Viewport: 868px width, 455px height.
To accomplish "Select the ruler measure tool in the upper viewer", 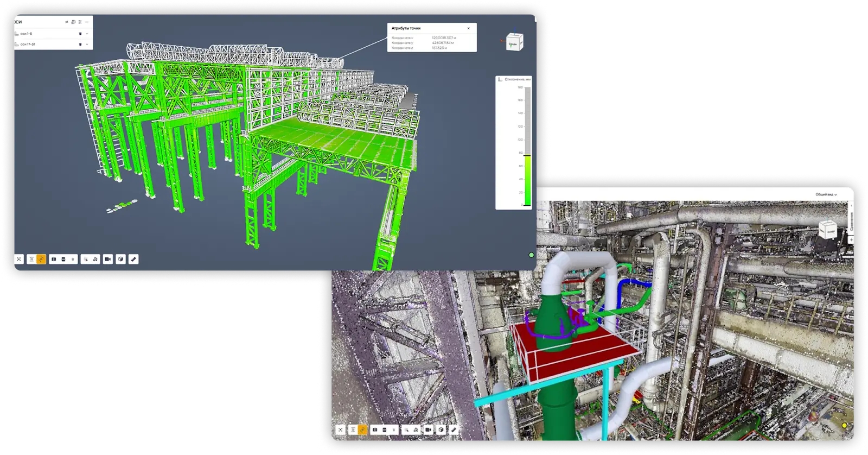I will 134,260.
